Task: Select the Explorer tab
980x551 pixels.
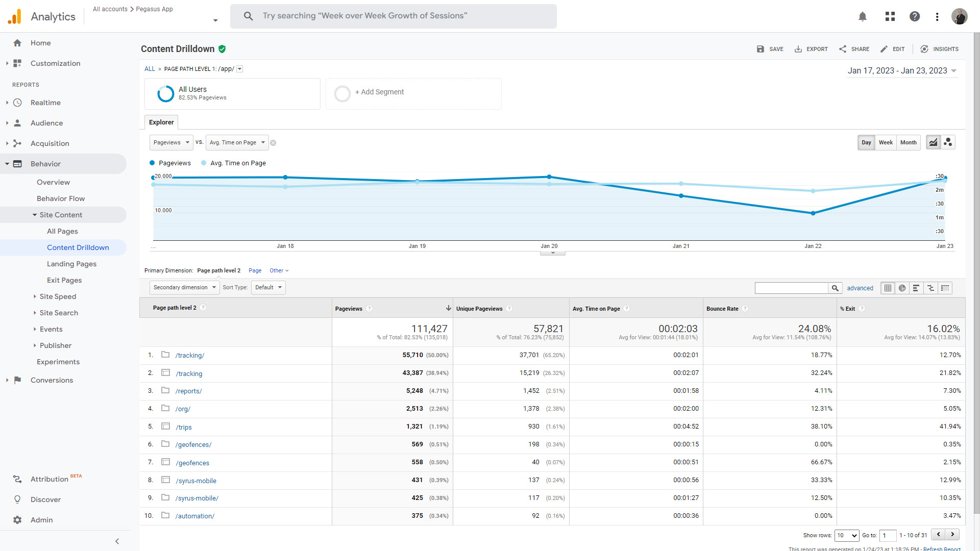Action: pos(161,122)
